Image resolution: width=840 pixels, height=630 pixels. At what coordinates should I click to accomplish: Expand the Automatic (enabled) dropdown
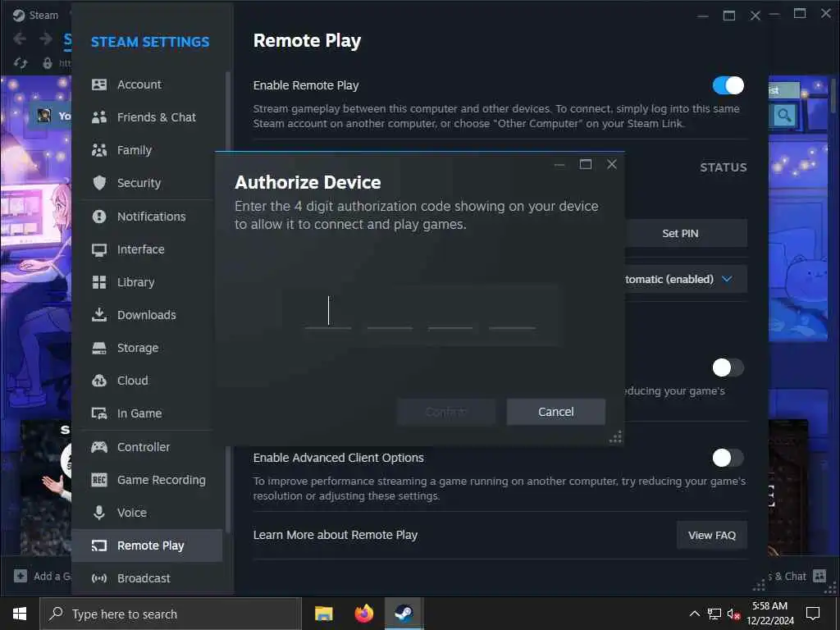[685, 279]
